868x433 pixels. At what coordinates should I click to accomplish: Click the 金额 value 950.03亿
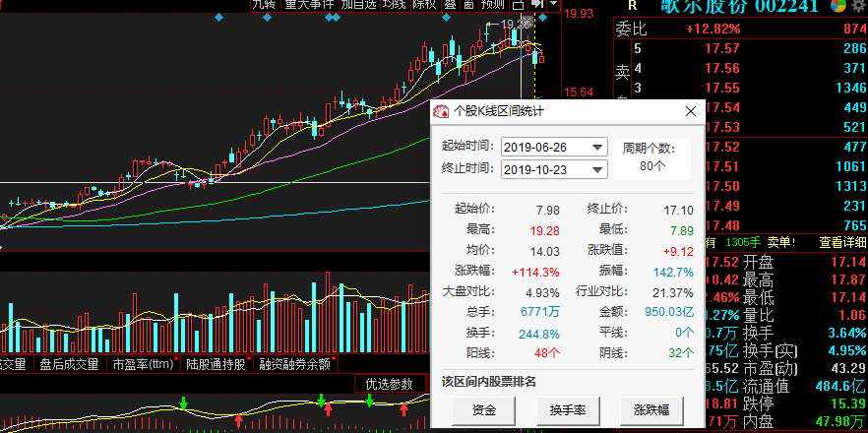669,312
